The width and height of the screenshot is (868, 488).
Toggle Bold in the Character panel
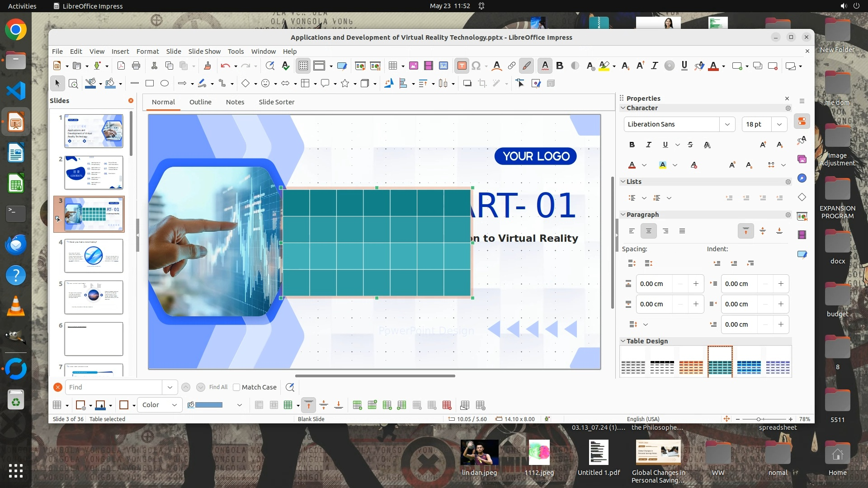pos(632,145)
